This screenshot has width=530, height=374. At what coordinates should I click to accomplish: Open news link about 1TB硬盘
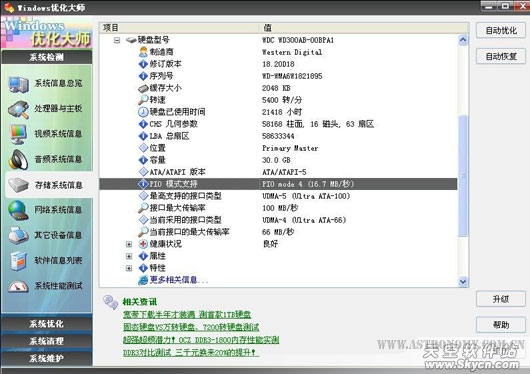click(x=187, y=314)
